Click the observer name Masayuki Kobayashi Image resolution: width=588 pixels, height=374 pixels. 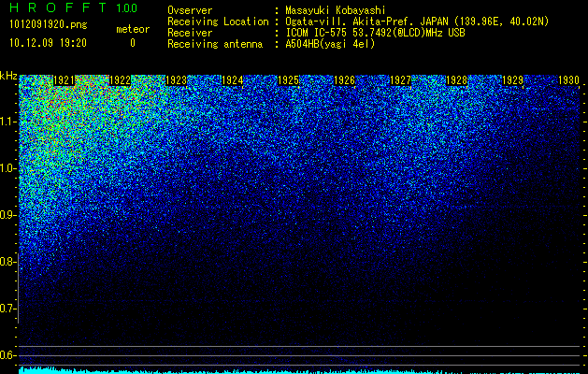point(336,10)
